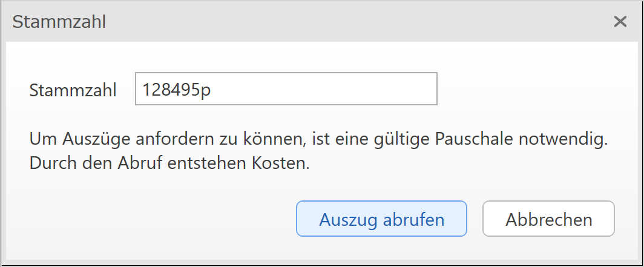
Task: Click the empty title bar area
Action: [x=363, y=22]
